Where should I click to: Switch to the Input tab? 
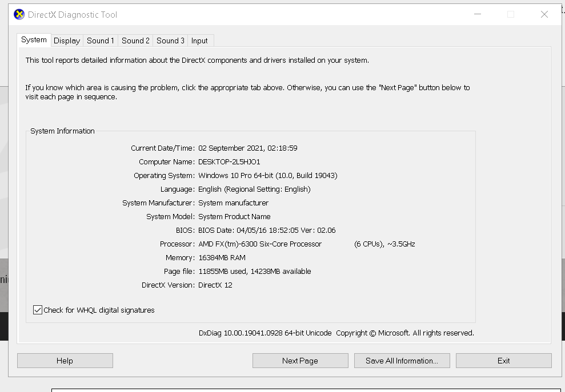point(199,41)
